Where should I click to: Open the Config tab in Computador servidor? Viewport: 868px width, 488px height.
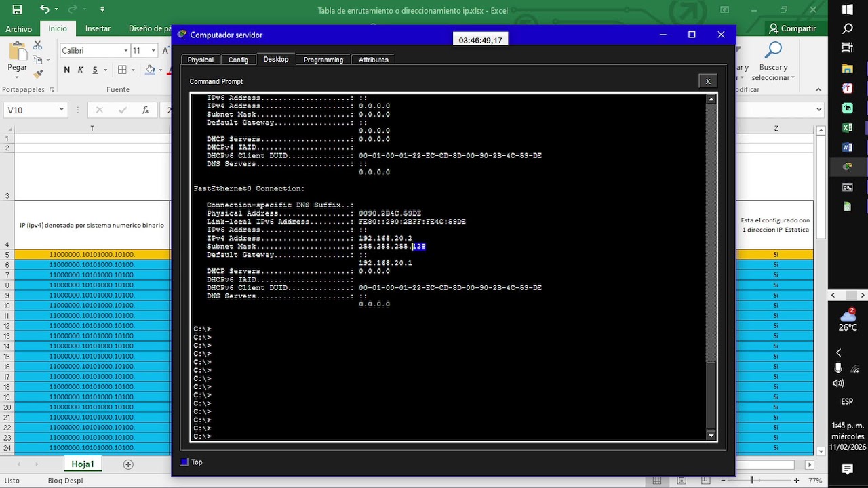(238, 60)
